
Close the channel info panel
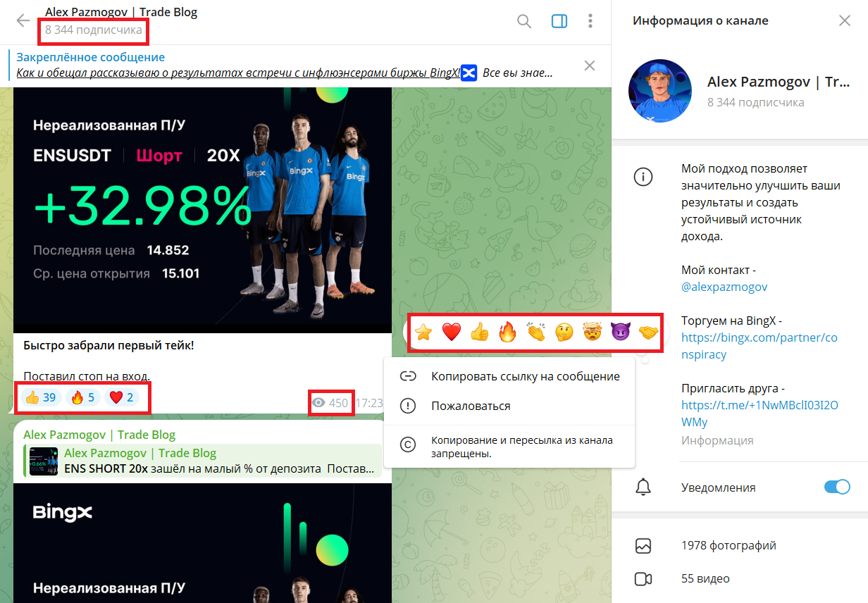tap(845, 20)
